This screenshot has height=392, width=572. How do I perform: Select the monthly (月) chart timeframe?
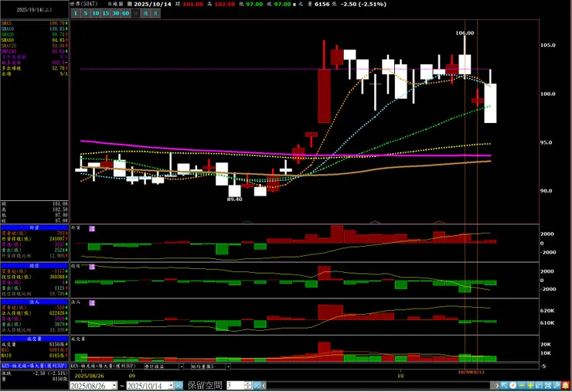[x=156, y=13]
